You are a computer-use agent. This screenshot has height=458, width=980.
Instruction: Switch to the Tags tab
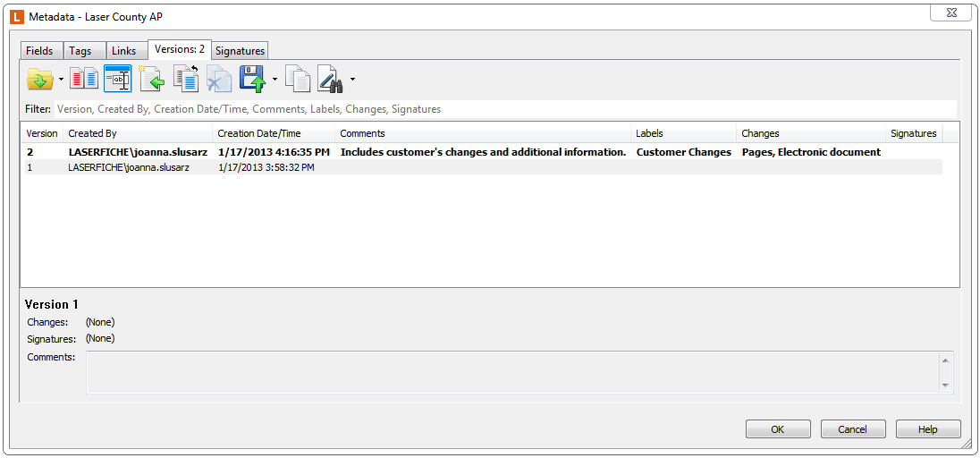coord(84,51)
